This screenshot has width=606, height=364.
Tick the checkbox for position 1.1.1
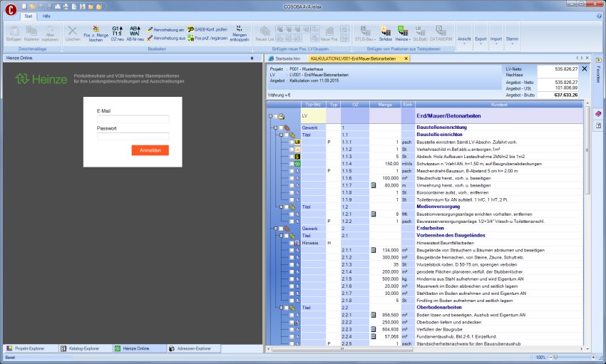pos(292,142)
